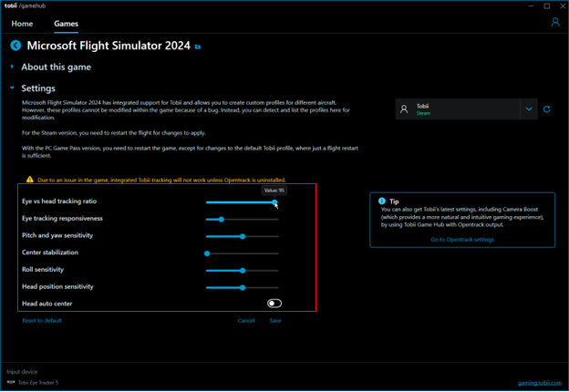Click the back arrow beside the game title
569x392 pixels.
pos(16,45)
